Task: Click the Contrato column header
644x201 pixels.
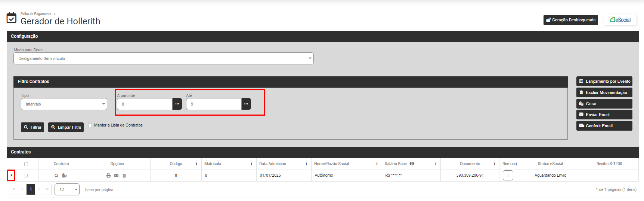Action: click(x=61, y=164)
